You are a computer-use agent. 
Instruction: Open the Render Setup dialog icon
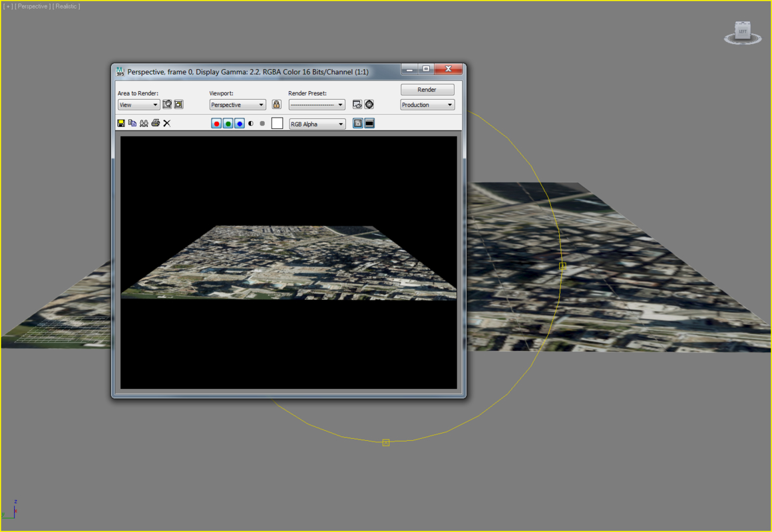tap(357, 104)
